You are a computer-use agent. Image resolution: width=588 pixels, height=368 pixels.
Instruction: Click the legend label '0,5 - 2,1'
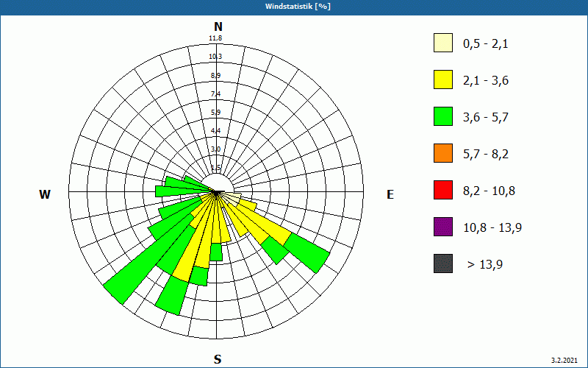pos(486,44)
